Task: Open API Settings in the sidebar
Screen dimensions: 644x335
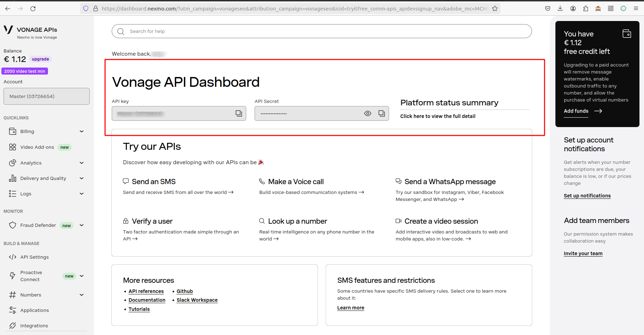Action: (34, 257)
